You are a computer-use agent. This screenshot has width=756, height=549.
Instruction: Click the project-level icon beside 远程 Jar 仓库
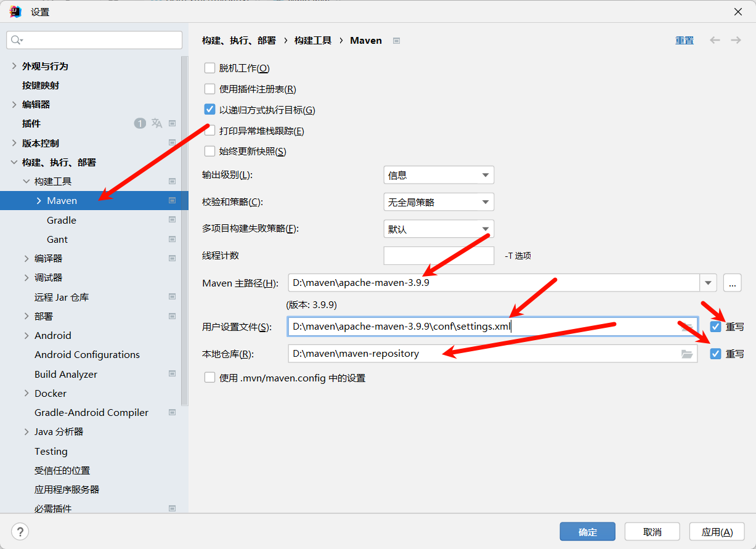tap(172, 297)
